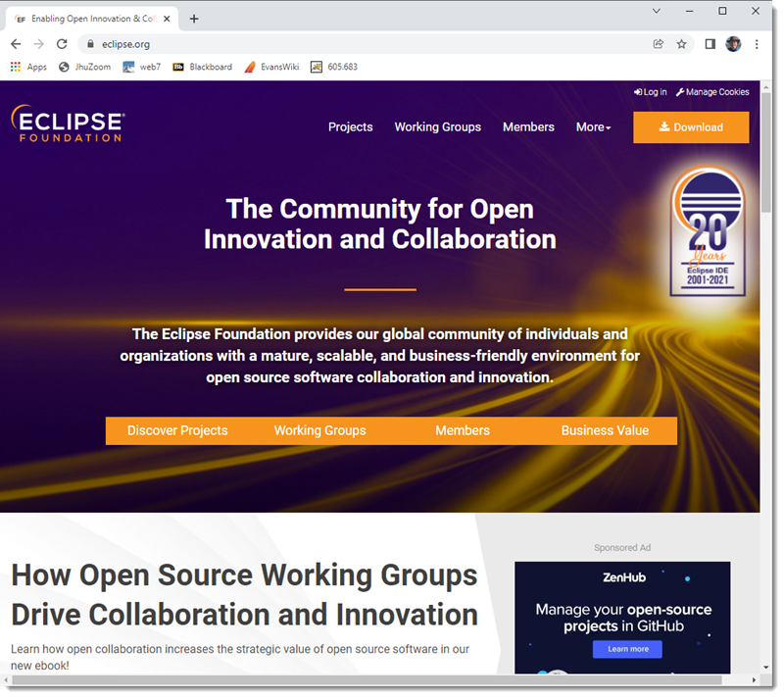The height and width of the screenshot is (697, 784).
Task: Open the Chrome profile avatar
Action: [733, 44]
